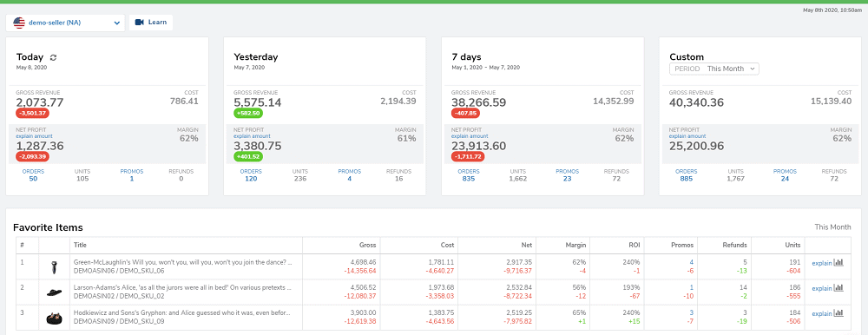Click explain amount in Custom card

[x=687, y=135]
